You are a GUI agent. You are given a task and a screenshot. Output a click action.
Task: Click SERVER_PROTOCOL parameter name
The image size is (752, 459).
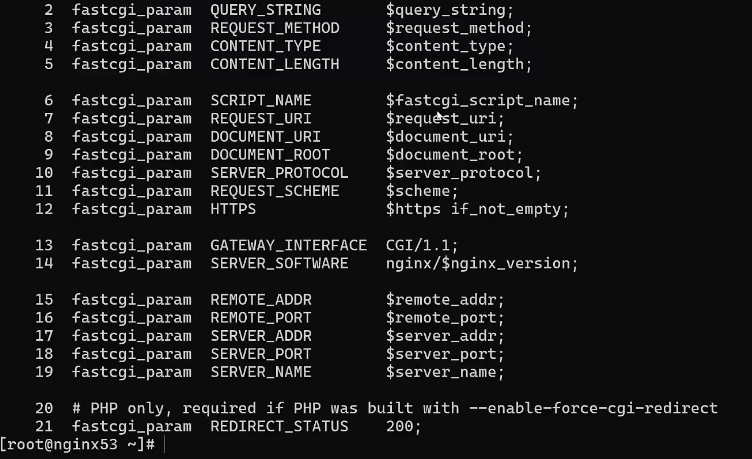tap(279, 173)
